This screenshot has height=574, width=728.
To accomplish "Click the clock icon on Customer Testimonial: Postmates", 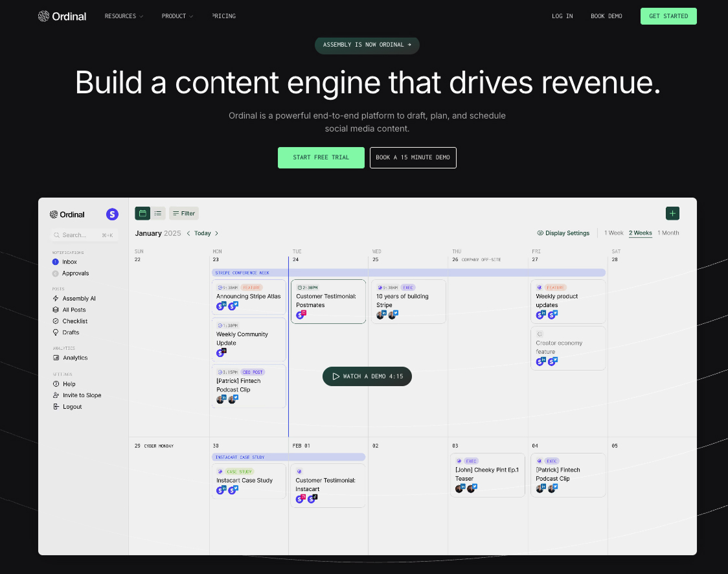I will (299, 288).
